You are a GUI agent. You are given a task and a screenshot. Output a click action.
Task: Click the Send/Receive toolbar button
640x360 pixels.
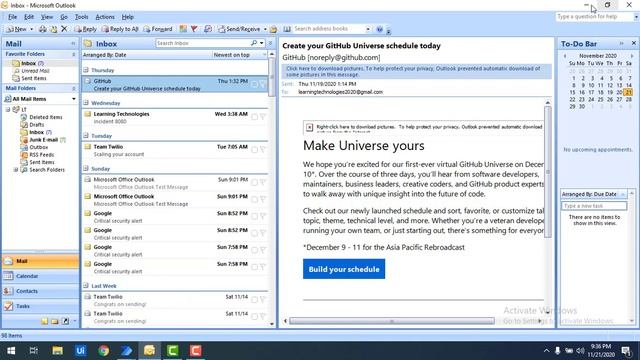coord(239,29)
